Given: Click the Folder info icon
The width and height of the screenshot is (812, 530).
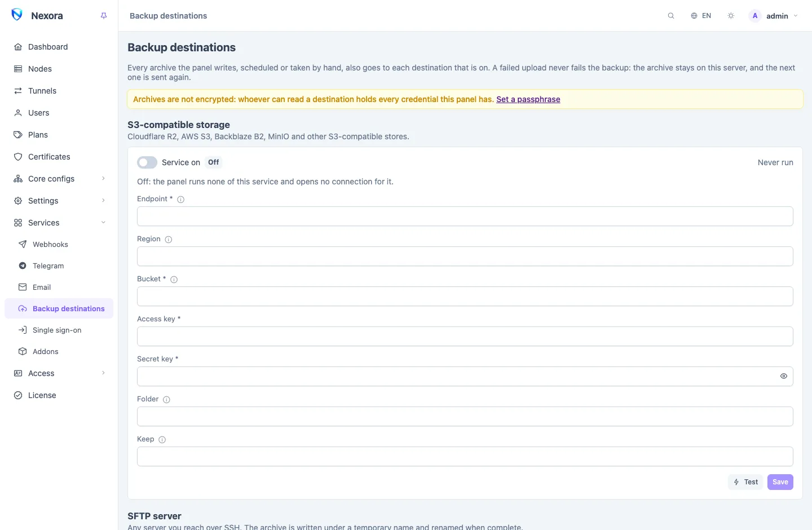Looking at the screenshot, I should click(x=166, y=399).
